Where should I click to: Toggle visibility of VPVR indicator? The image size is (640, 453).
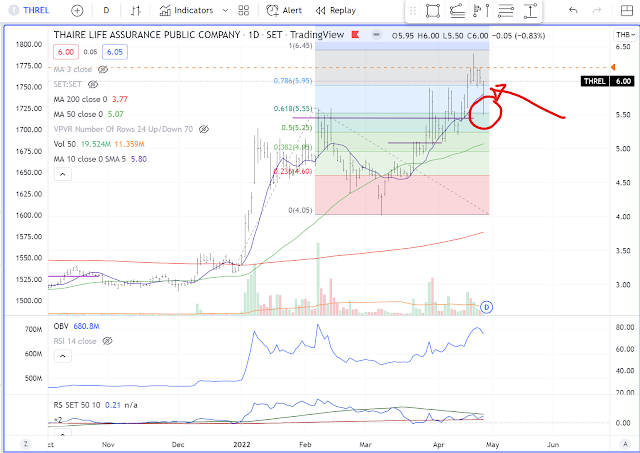tap(204, 129)
